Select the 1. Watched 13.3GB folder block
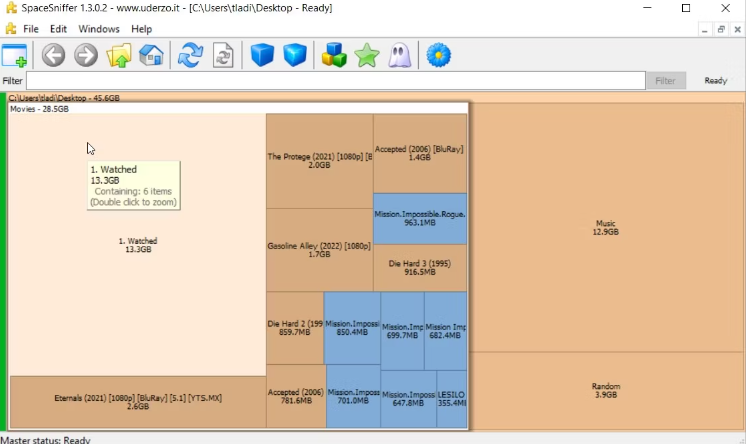Screen dimensions: 746x444 (138, 245)
